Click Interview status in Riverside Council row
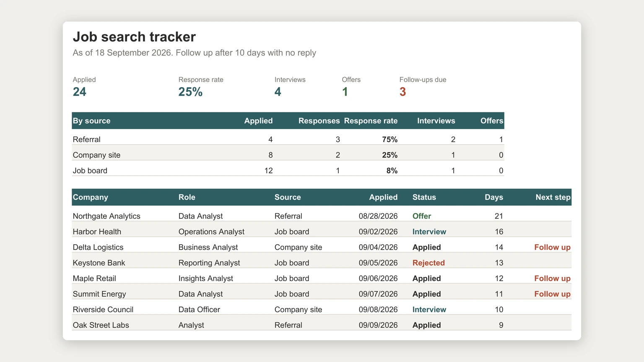Image resolution: width=644 pixels, height=362 pixels. point(429,309)
